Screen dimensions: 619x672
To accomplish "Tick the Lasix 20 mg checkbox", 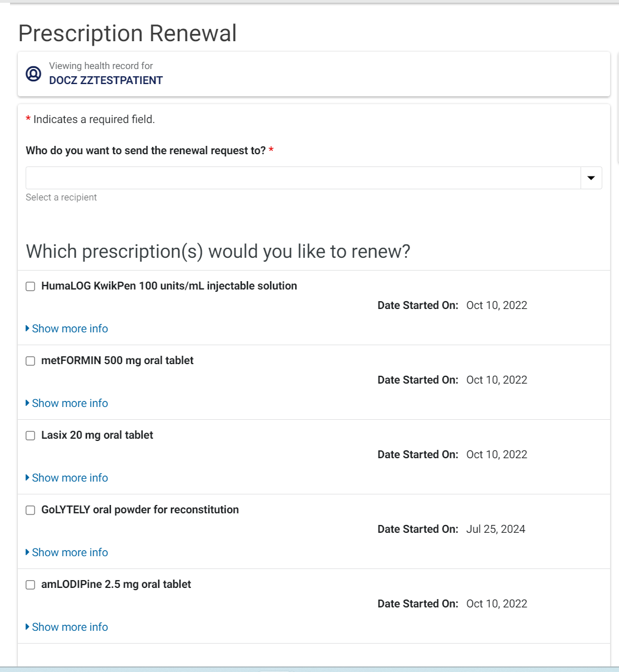I will click(31, 435).
